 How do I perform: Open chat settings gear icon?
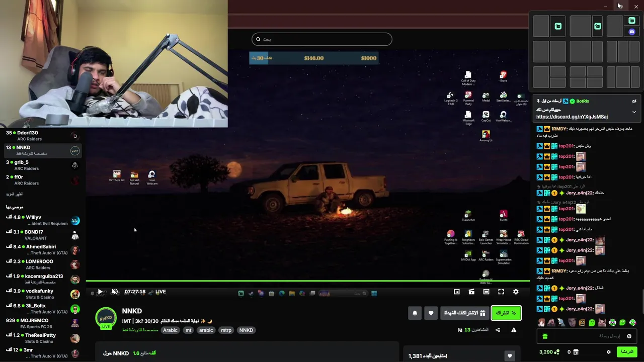[609, 352]
